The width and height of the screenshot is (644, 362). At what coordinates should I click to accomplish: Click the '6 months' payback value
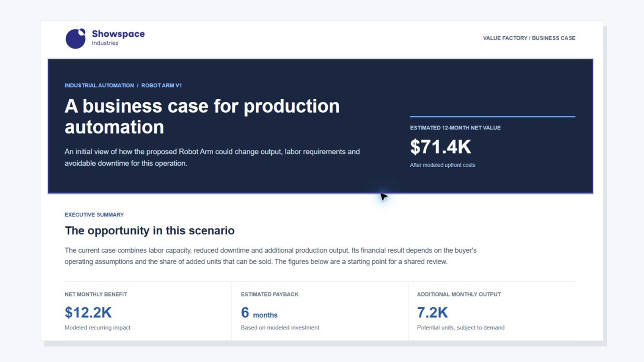(259, 313)
